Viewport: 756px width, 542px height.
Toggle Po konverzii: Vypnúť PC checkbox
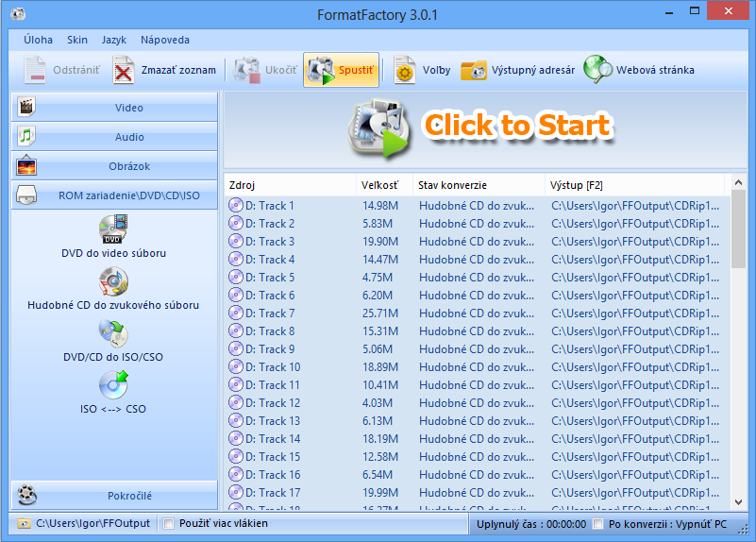coord(597,524)
